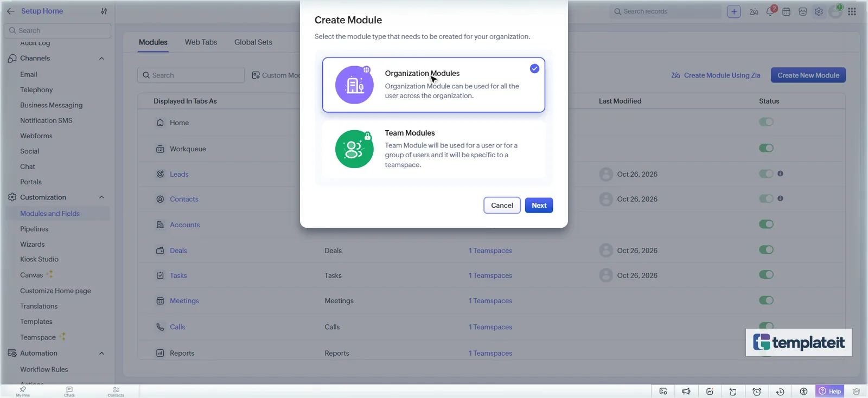
Task: Click the marketplace store icon in top bar
Action: [x=803, y=11]
